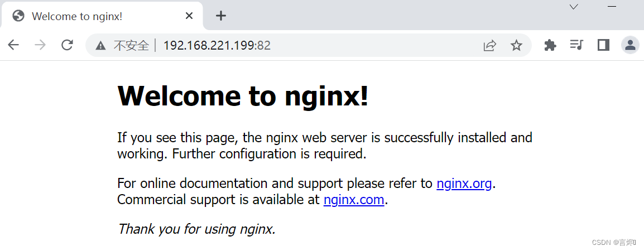
Task: Share this page icon
Action: point(489,46)
